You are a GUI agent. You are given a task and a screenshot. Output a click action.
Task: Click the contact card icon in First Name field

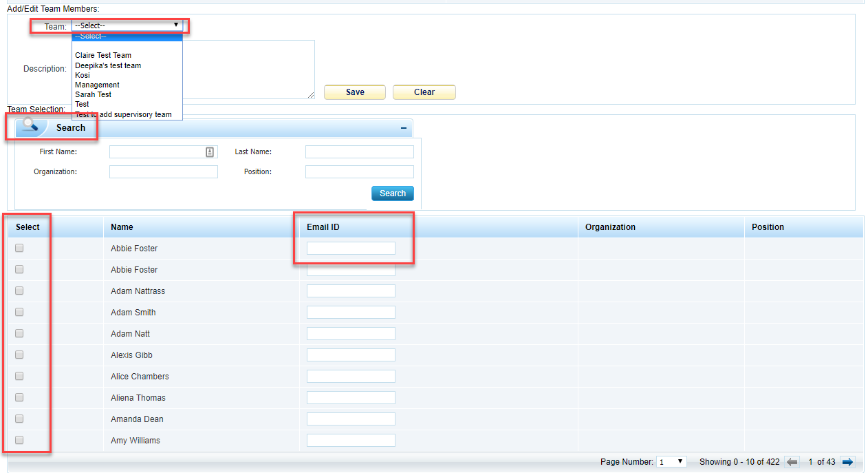(x=210, y=152)
